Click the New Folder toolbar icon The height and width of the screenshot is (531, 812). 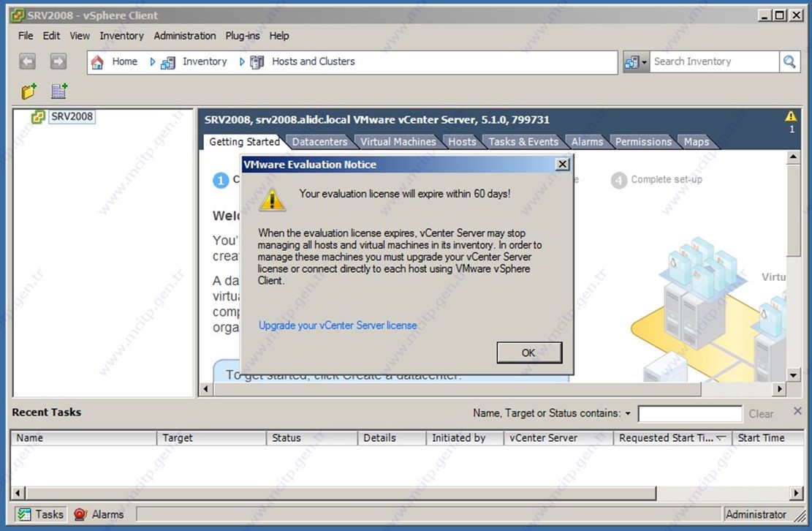pyautogui.click(x=29, y=91)
